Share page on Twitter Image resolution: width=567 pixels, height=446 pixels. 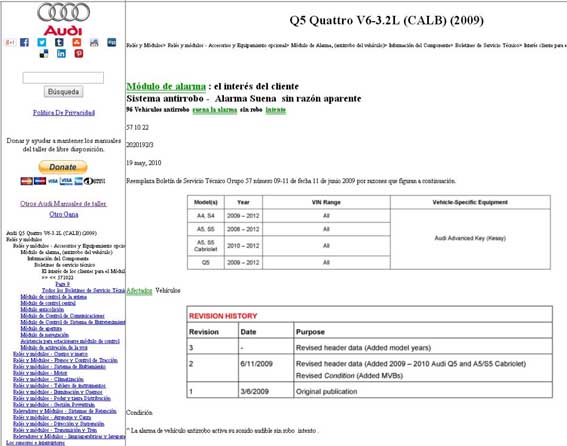pos(42,42)
